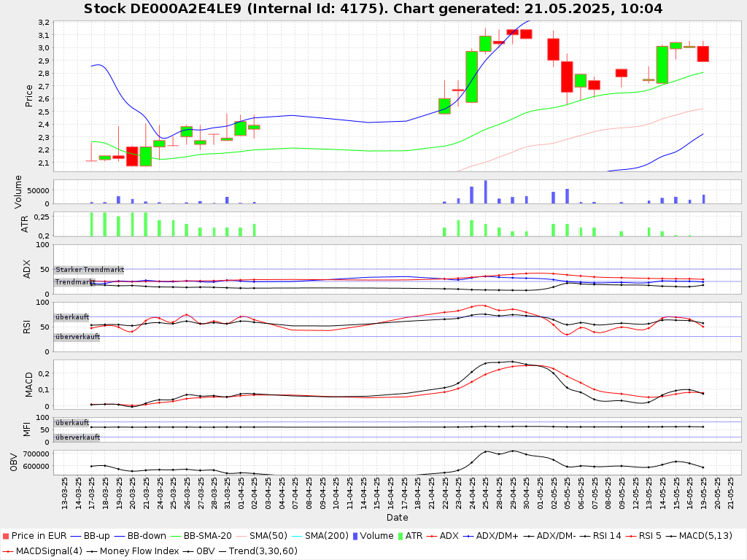Click the 600000 tick on the OBV axis
Viewport: 747px width, 560px height.
(36, 466)
